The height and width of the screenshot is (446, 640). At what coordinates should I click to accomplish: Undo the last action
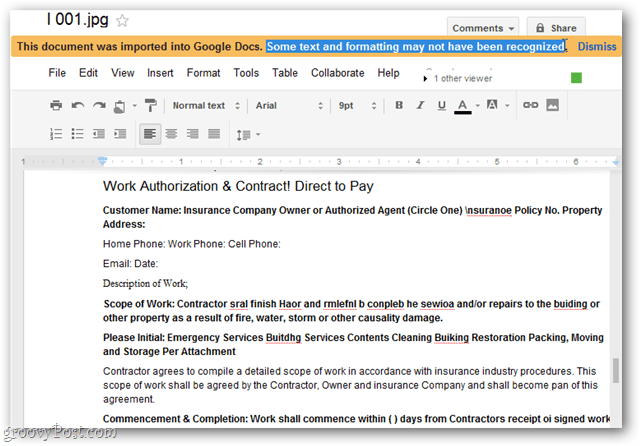point(78,106)
